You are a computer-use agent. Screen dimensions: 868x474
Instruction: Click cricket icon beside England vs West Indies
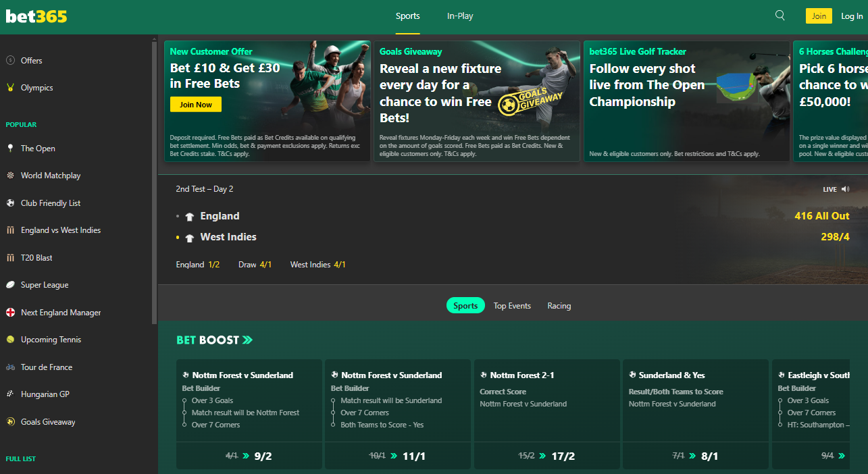pyautogui.click(x=10, y=230)
